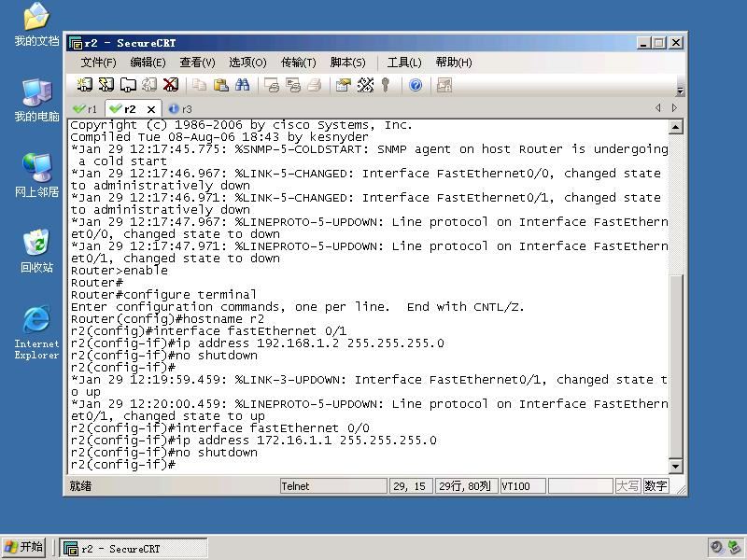Viewport: 747px width, 560px height.
Task: Click the grayed printer icon
Action: pyautogui.click(x=315, y=85)
